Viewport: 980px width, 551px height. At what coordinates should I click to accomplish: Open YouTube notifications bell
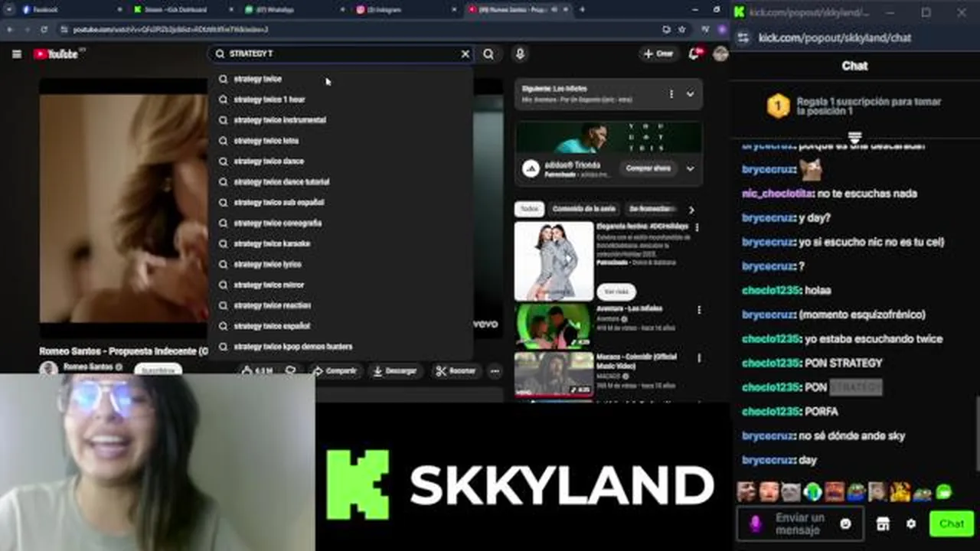pyautogui.click(x=694, y=54)
